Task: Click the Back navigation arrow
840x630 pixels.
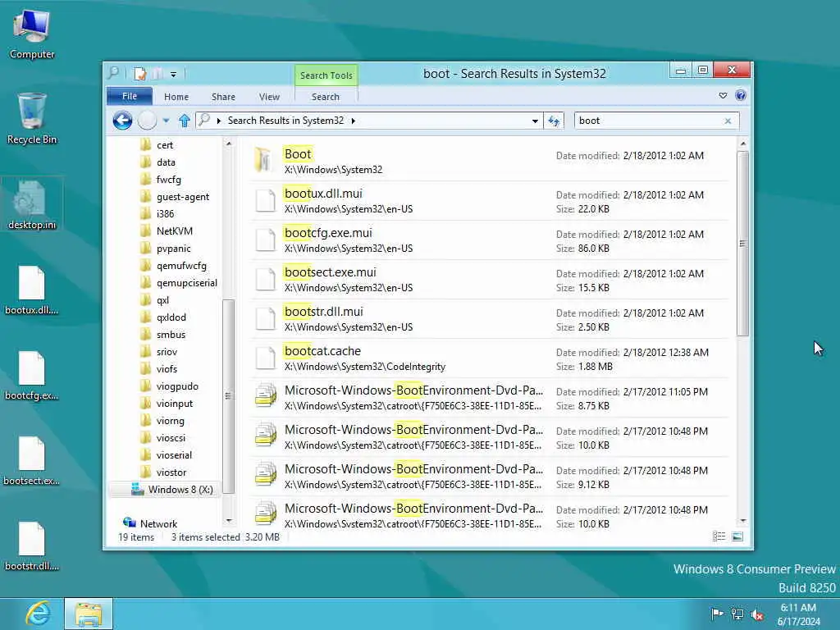Action: point(123,121)
